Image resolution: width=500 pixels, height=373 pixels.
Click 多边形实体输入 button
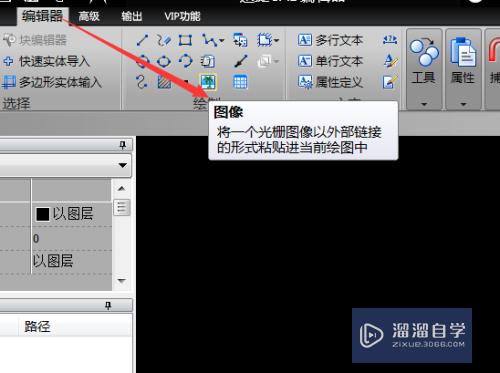coord(52,82)
